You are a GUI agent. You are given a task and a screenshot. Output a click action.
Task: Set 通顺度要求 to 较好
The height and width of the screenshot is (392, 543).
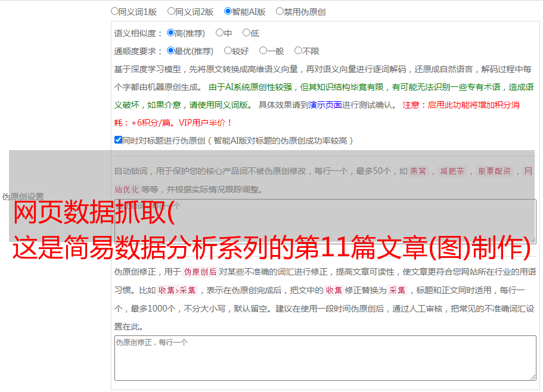click(228, 51)
